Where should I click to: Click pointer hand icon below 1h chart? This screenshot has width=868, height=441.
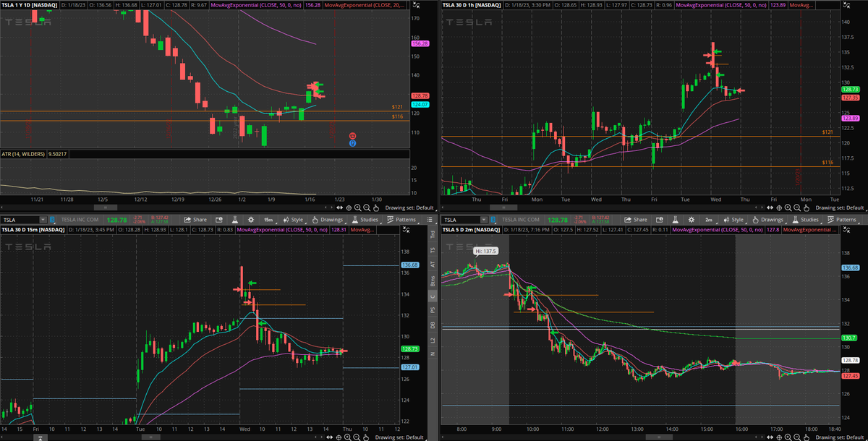coord(807,207)
